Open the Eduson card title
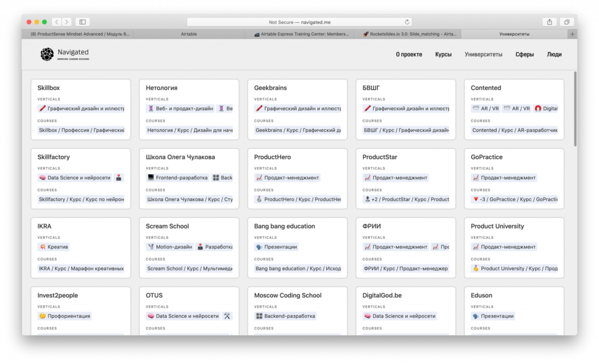The width and height of the screenshot is (599, 364). pyautogui.click(x=481, y=295)
